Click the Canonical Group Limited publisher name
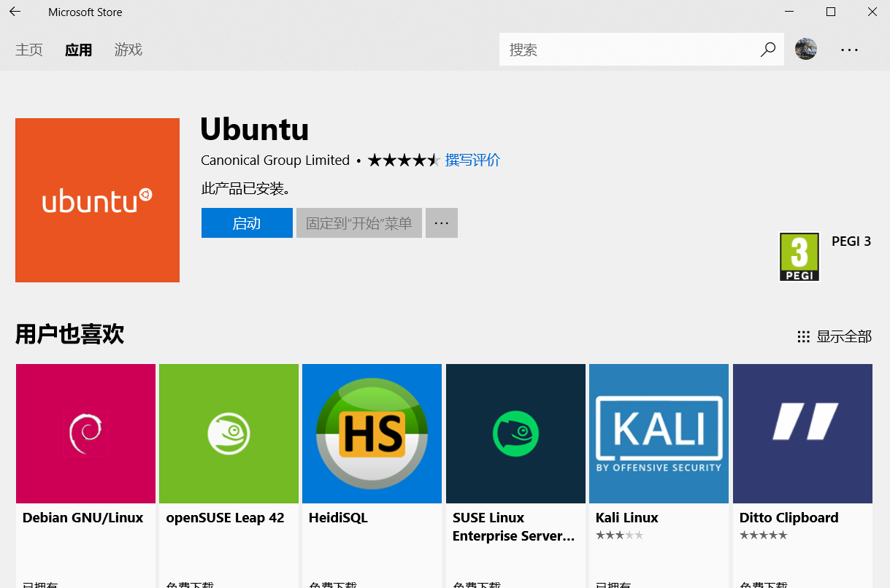The width and height of the screenshot is (890, 588). [275, 160]
